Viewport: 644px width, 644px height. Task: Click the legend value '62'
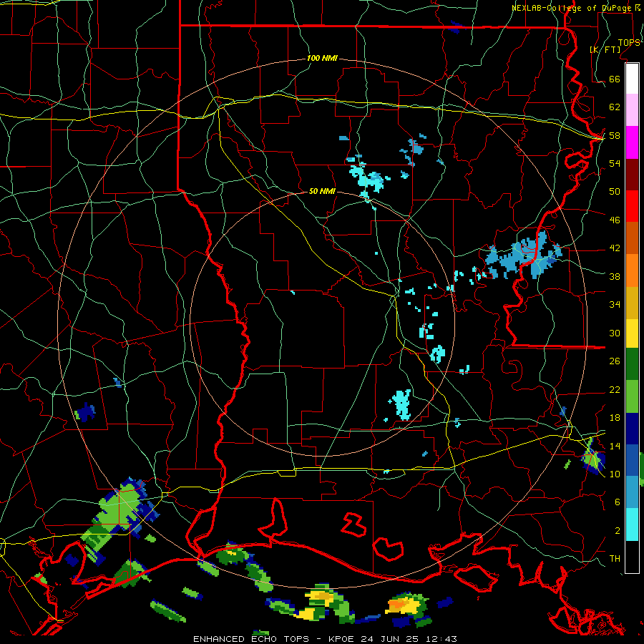[615, 107]
